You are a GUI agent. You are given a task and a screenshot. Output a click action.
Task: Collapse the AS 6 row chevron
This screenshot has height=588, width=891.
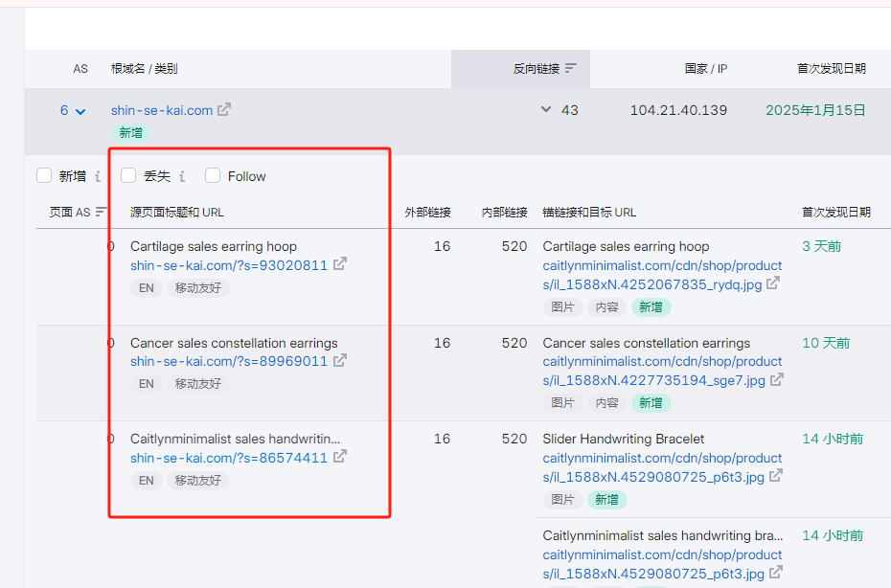[x=80, y=111]
